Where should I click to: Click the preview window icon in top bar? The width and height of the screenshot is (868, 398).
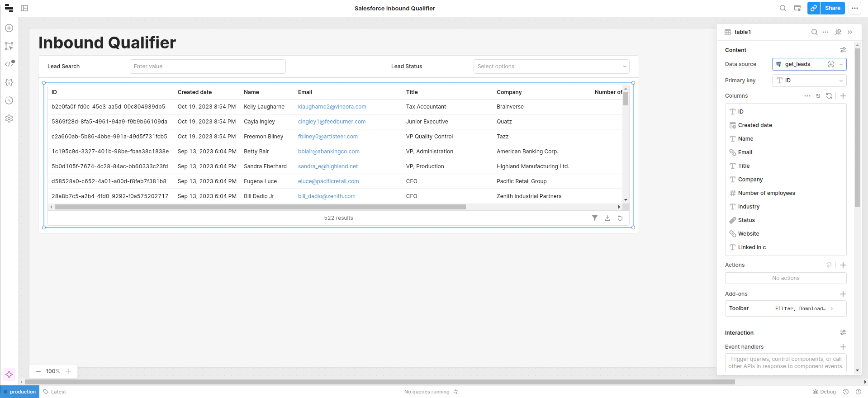(x=797, y=8)
